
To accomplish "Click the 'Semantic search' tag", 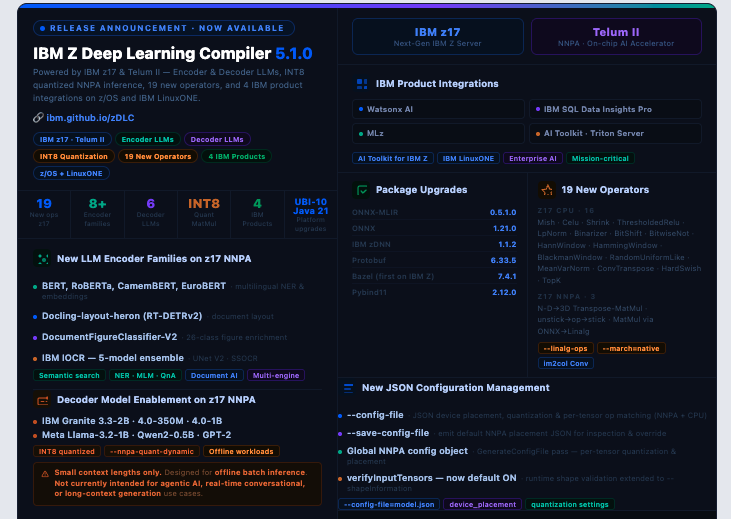I will [69, 375].
